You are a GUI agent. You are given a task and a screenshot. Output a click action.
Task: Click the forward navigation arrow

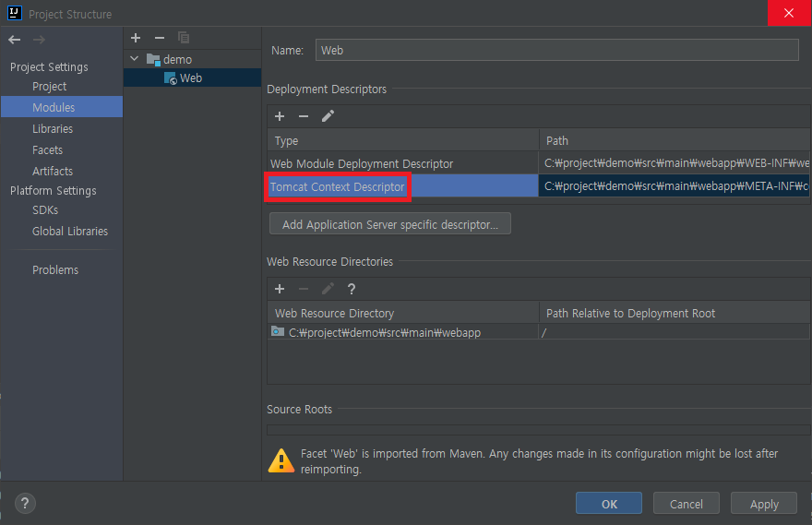[x=39, y=40]
